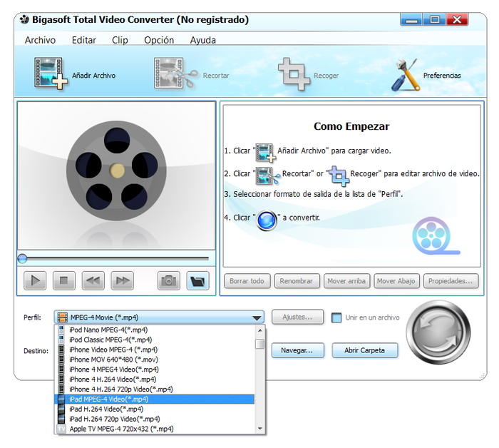
Task: Select iPod Nano MPEG-4(*.mp4) profile
Action: (155, 330)
